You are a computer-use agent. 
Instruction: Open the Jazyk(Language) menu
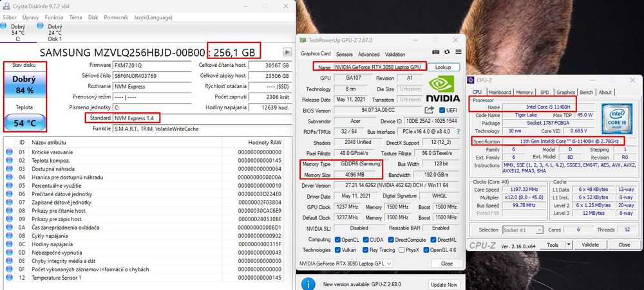[153, 17]
